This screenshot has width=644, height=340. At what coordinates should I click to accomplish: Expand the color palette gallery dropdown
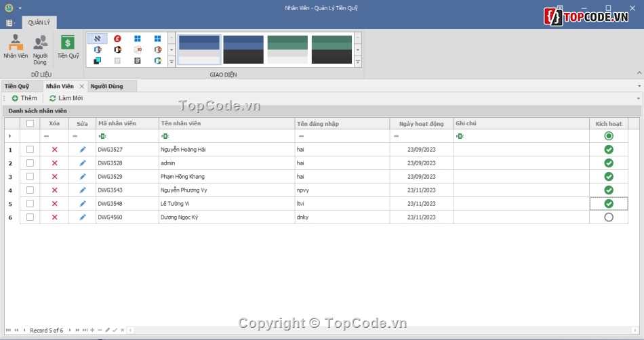click(358, 61)
